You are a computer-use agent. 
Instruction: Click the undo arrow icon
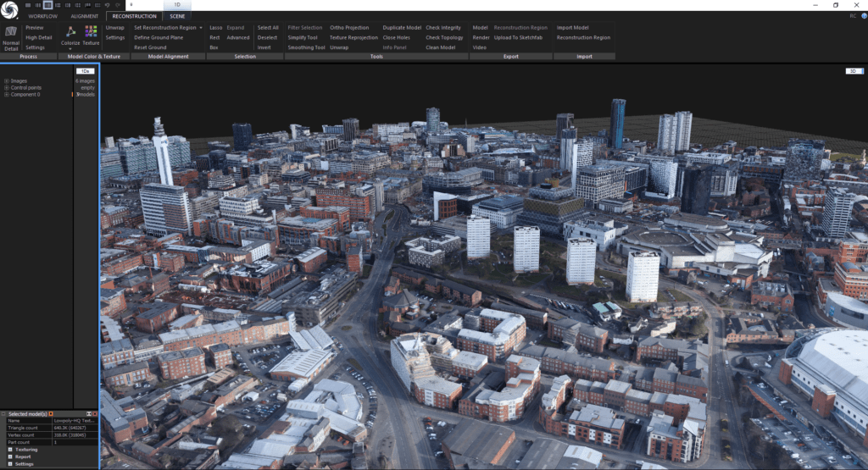coord(108,5)
